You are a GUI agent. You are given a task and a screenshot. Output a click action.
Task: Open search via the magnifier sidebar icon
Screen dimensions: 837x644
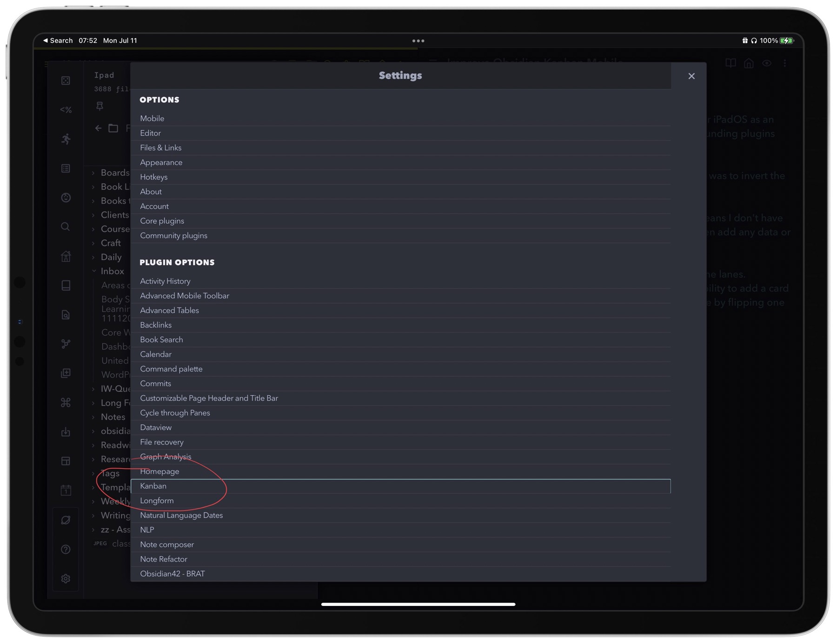tap(66, 226)
